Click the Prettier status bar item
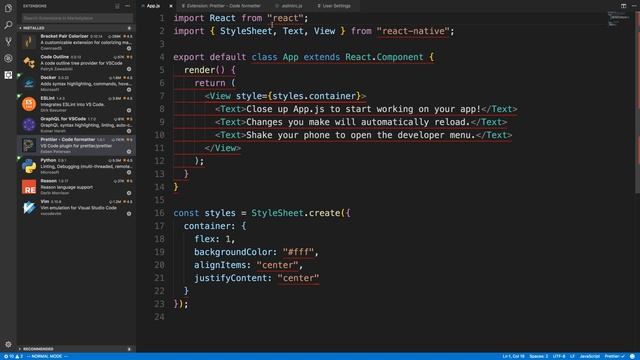 tap(614, 356)
